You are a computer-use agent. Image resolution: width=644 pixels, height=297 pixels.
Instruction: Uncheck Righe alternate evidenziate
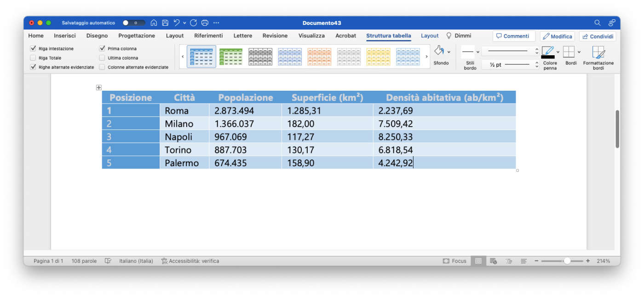(33, 67)
